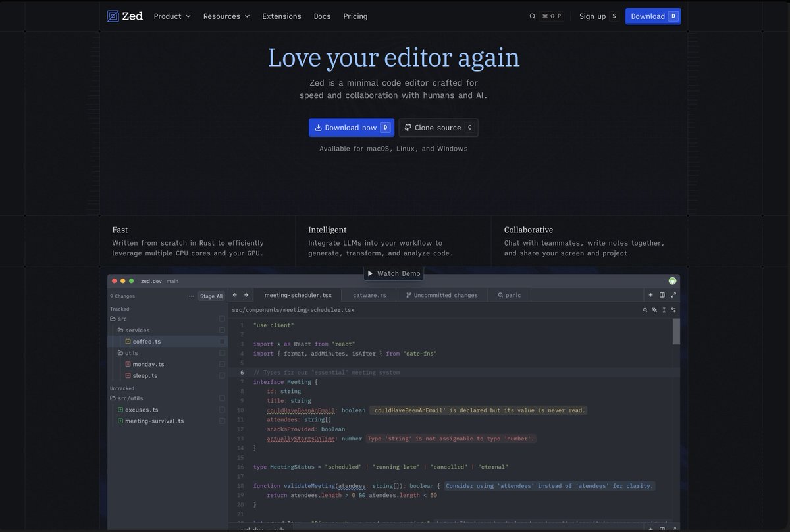Screen dimensions: 790x532
Task: Open the three-dot changes menu
Action: click(192, 296)
